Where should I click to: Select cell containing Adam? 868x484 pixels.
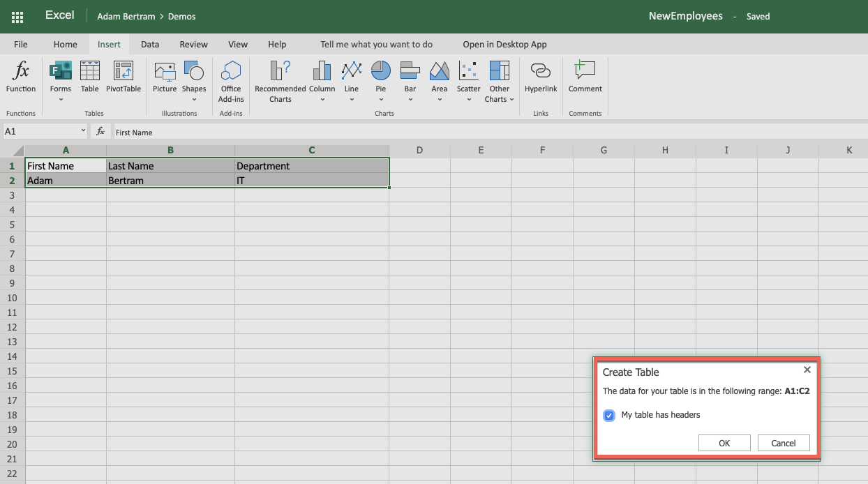tap(66, 181)
